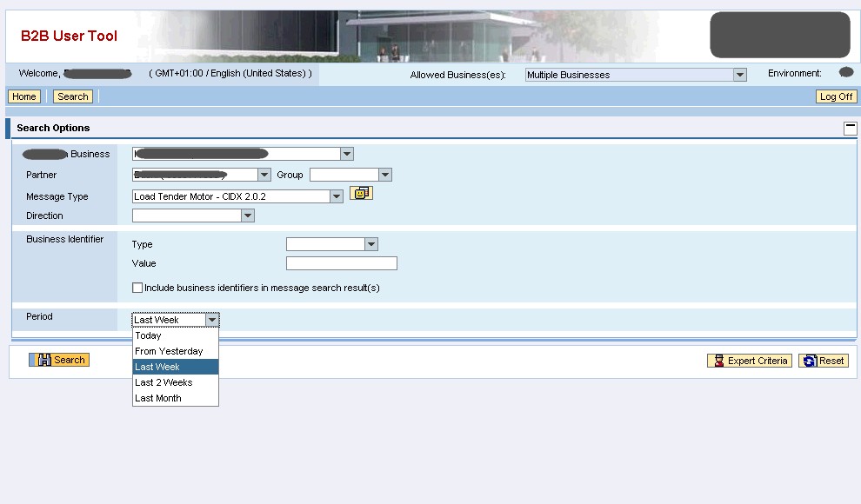The width and height of the screenshot is (861, 504).
Task: Click the Business Identifier Value input field
Action: 341,263
